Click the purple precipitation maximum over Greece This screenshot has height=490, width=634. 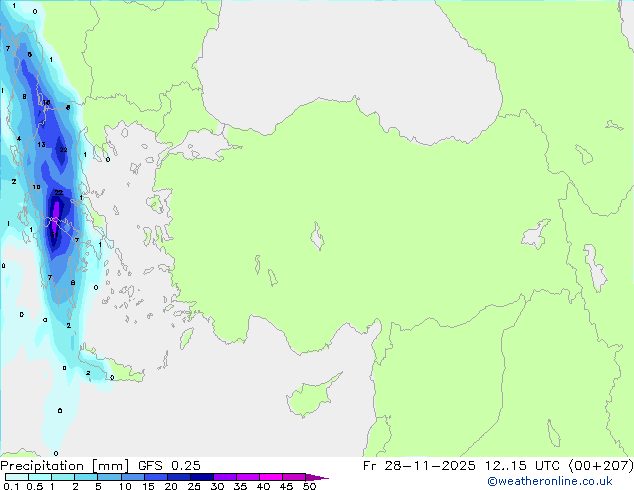click(x=56, y=216)
